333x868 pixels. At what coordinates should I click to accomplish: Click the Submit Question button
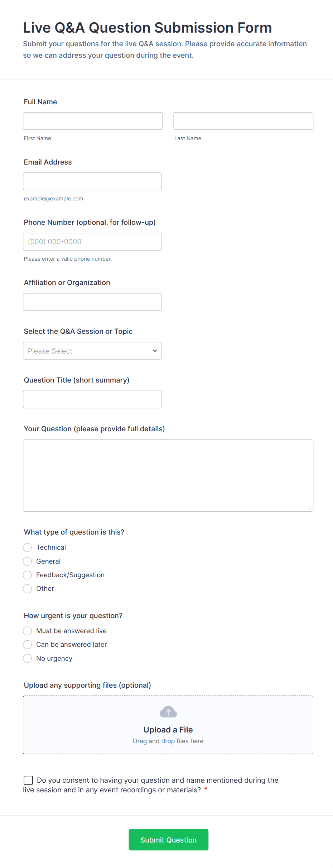pyautogui.click(x=168, y=840)
